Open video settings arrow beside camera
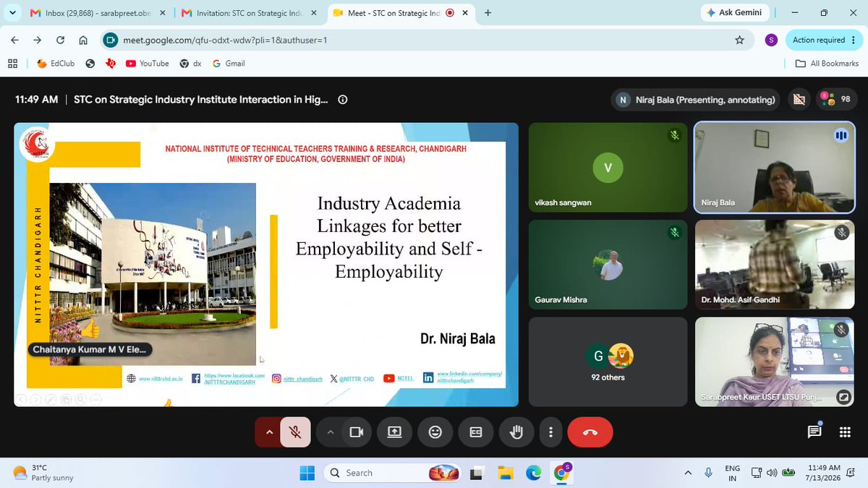Image resolution: width=868 pixels, height=488 pixels. (330, 432)
